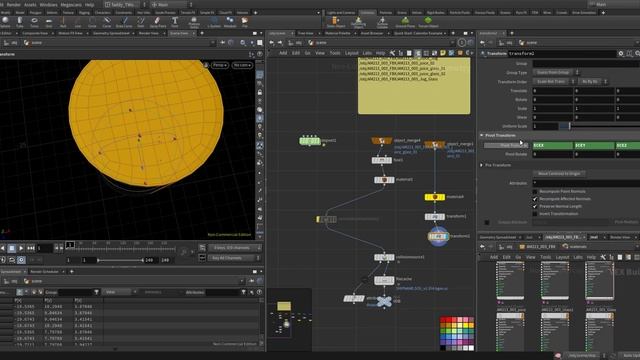Toggle Recompute Affected Normals checkbox

coord(535,199)
